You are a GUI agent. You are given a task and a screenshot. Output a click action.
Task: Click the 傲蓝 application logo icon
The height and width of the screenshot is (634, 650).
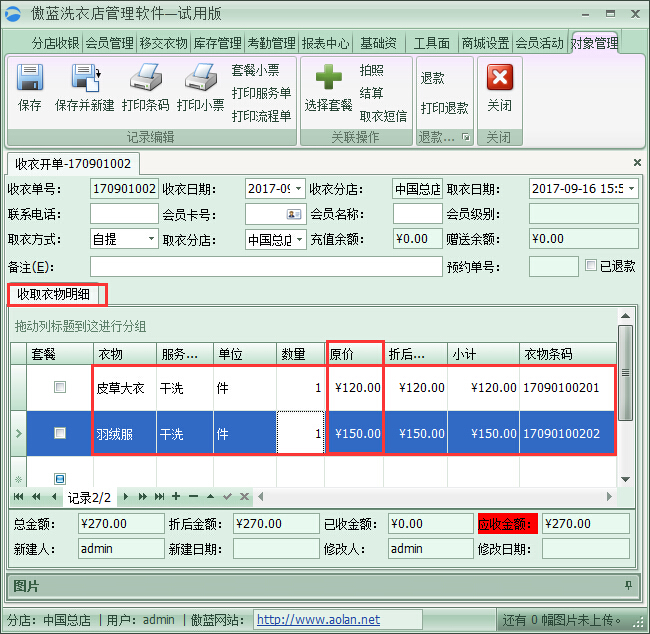13,14
